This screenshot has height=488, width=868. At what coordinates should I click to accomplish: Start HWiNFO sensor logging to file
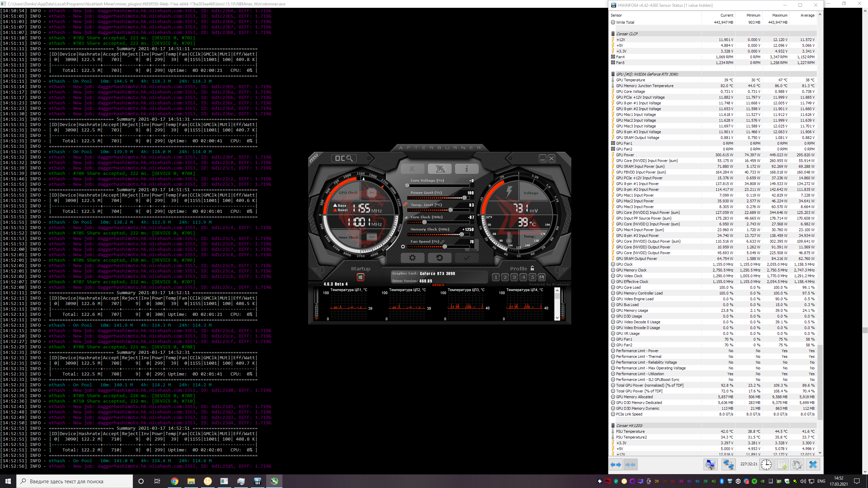coord(782,465)
